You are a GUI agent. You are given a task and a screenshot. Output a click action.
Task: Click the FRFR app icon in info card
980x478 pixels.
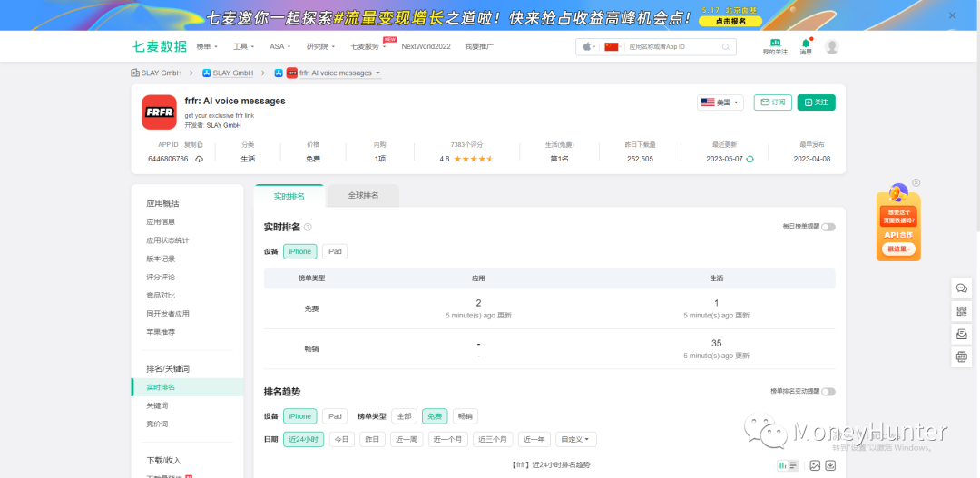[x=159, y=112]
